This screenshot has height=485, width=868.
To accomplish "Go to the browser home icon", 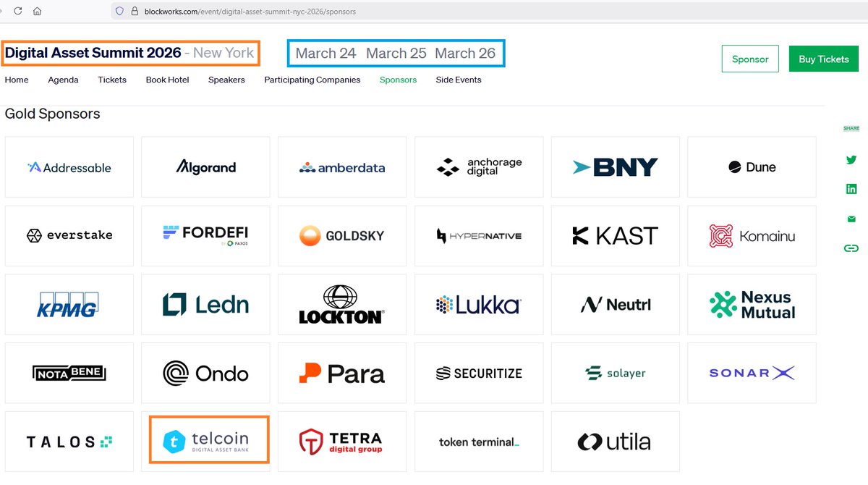I will click(38, 11).
